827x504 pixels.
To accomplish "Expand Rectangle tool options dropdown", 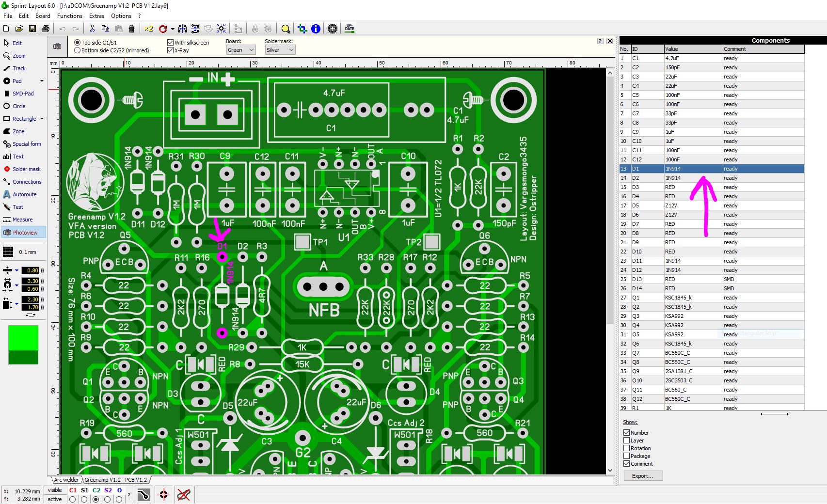I will coord(42,119).
